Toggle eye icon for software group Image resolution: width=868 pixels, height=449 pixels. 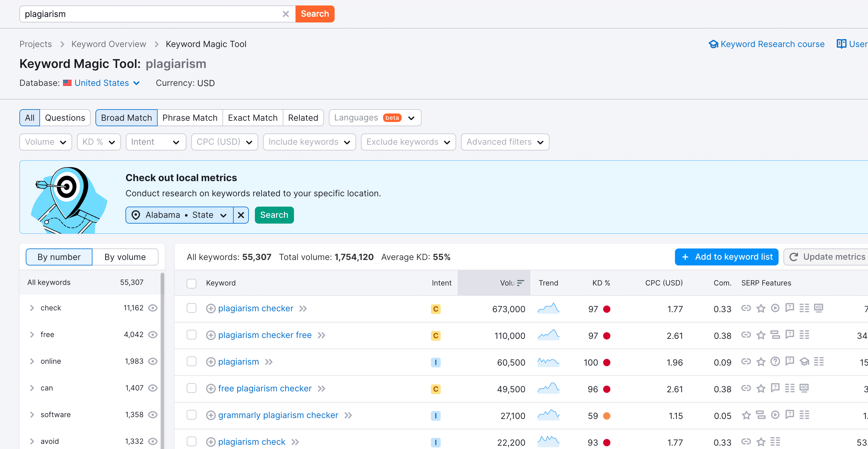[x=153, y=415]
